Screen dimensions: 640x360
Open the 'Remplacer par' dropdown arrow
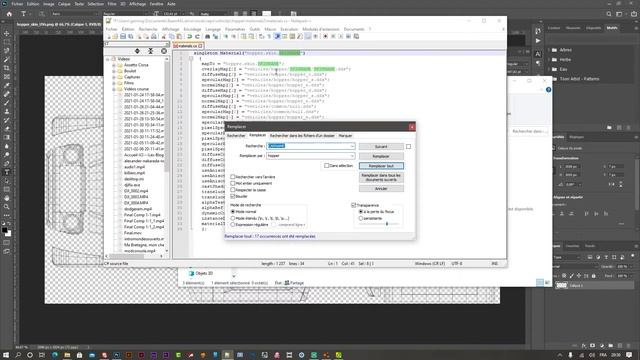[352, 156]
